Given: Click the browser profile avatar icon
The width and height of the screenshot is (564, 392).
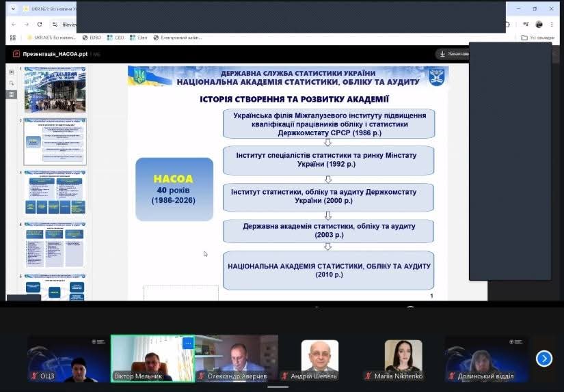Looking at the screenshot, I should point(539,24).
